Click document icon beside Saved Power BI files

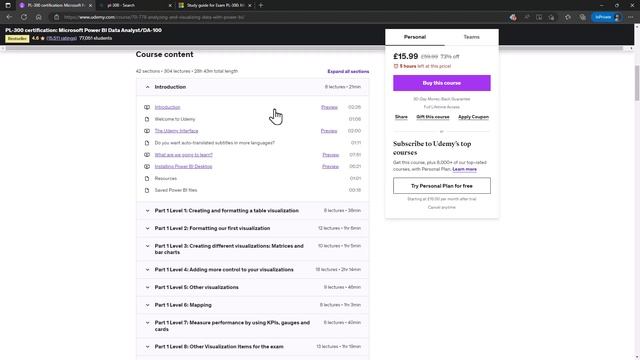click(x=147, y=190)
